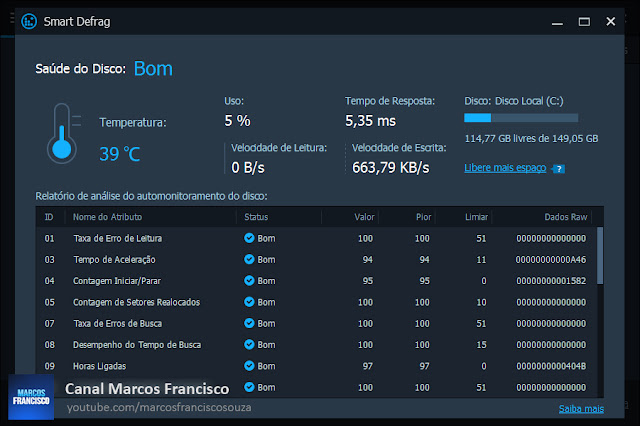Click the Bom check icon for Horas Ligadas

[249, 366]
